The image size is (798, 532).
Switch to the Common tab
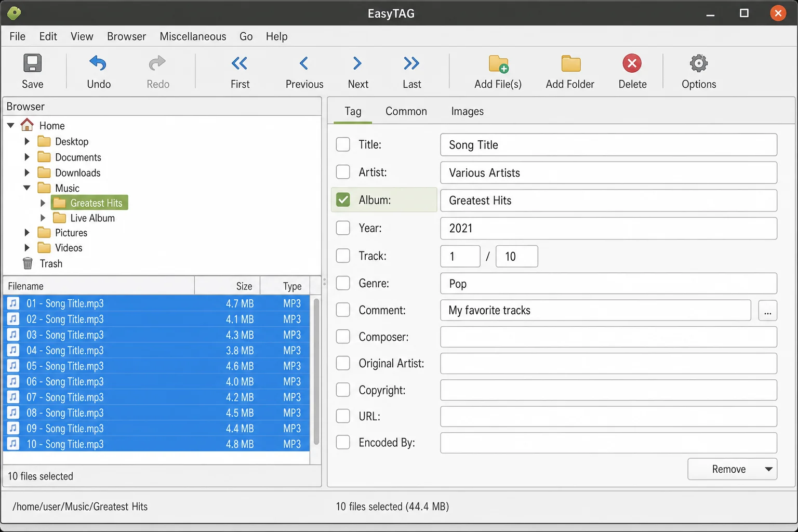click(x=406, y=111)
